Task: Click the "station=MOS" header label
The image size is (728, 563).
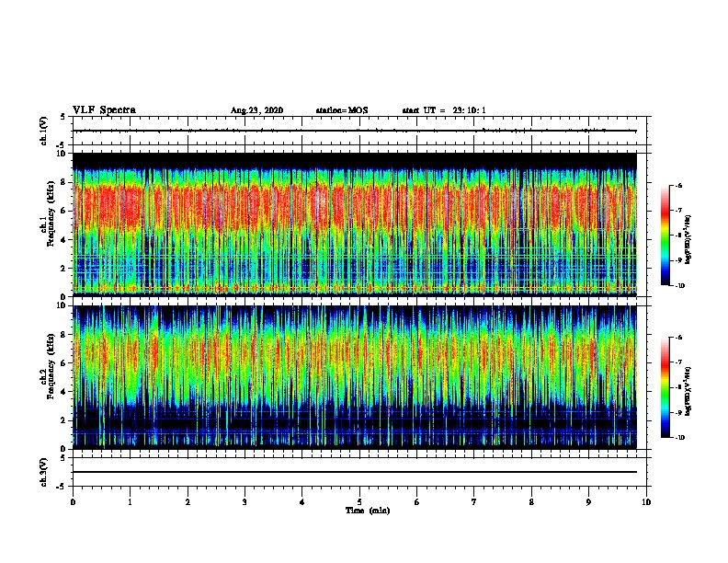Action: coord(342,110)
